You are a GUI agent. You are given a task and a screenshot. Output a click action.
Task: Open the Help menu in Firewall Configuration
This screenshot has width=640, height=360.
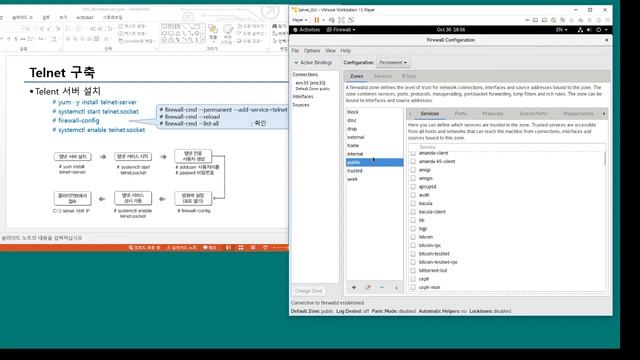346,51
